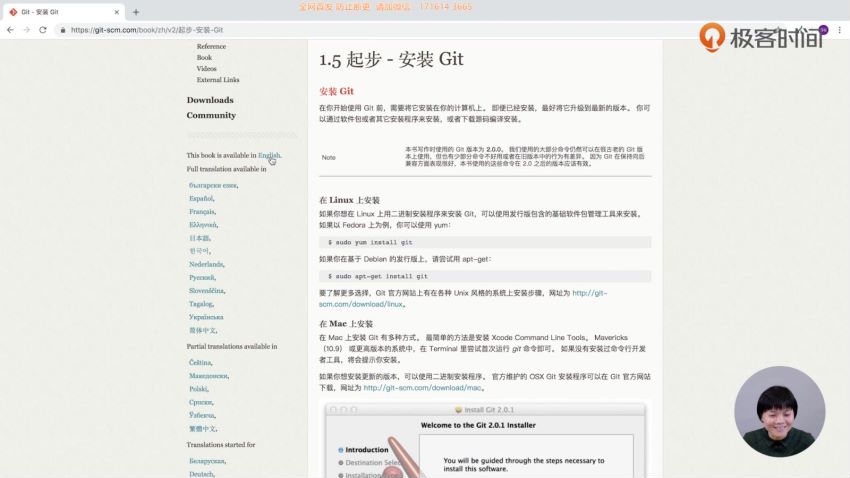
Task: Open the 繁體中文 partial translation
Action: tap(202, 429)
